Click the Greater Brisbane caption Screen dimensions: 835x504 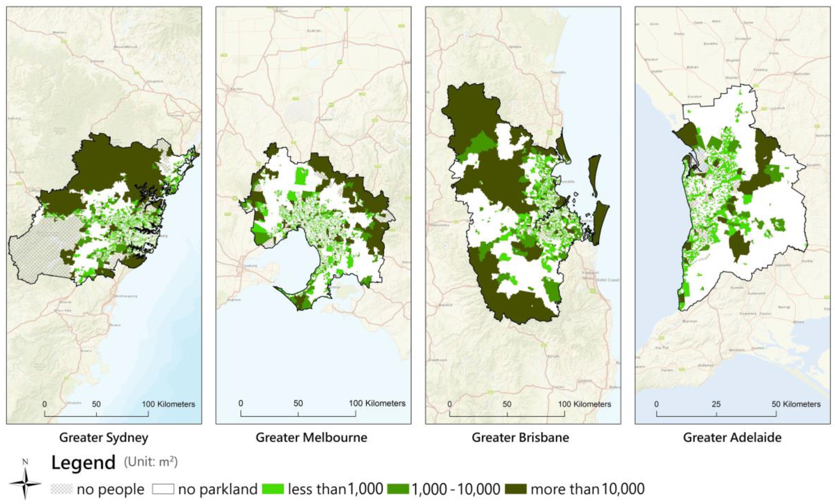pyautogui.click(x=520, y=438)
